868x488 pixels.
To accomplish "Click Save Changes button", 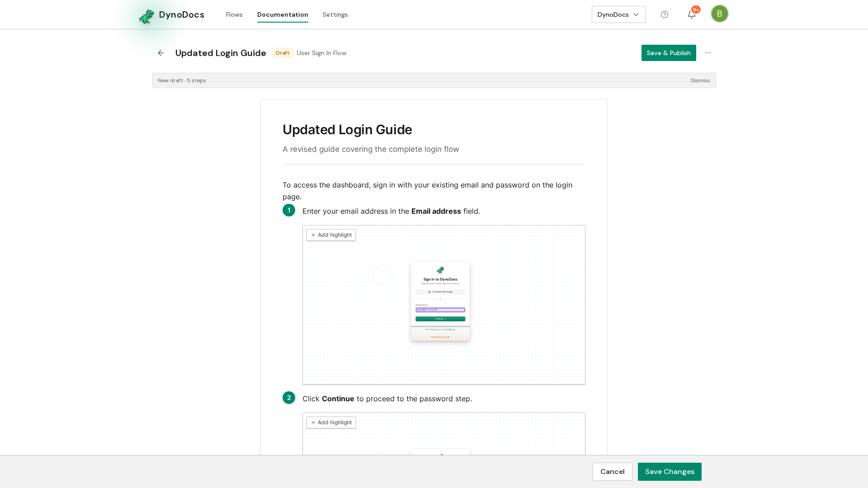I will (670, 472).
